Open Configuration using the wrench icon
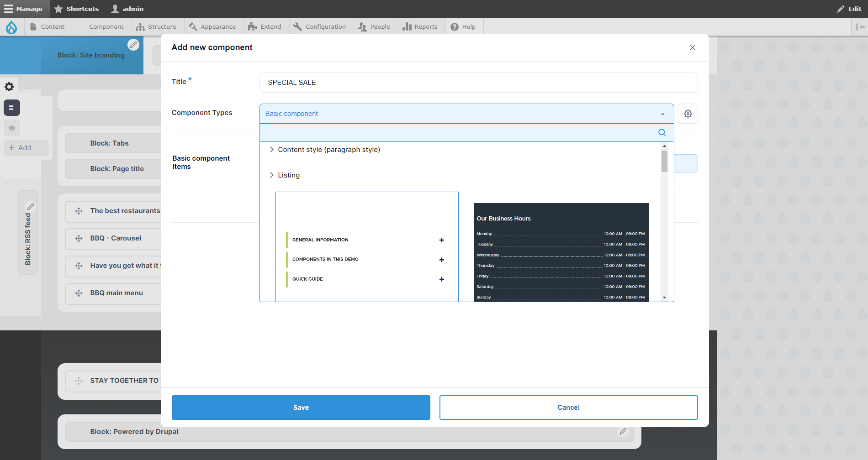This screenshot has height=460, width=868. point(298,26)
